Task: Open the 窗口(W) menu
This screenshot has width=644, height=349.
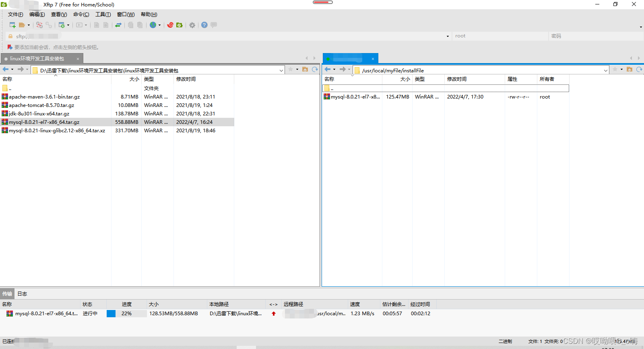Action: [x=126, y=14]
